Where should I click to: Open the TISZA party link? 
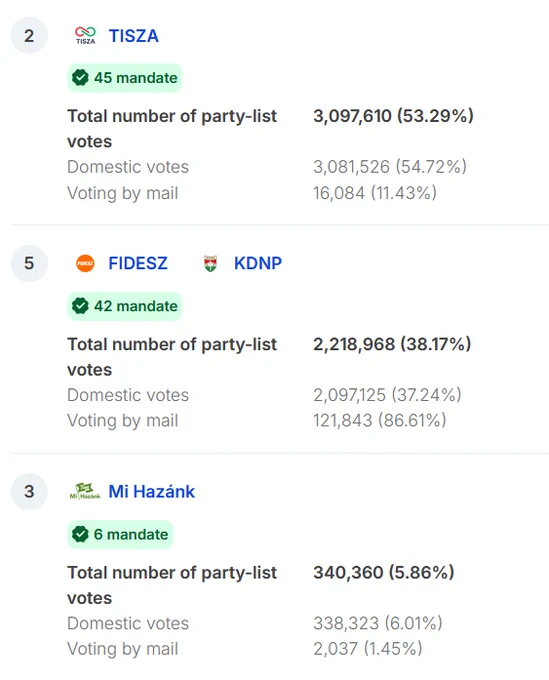point(133,36)
